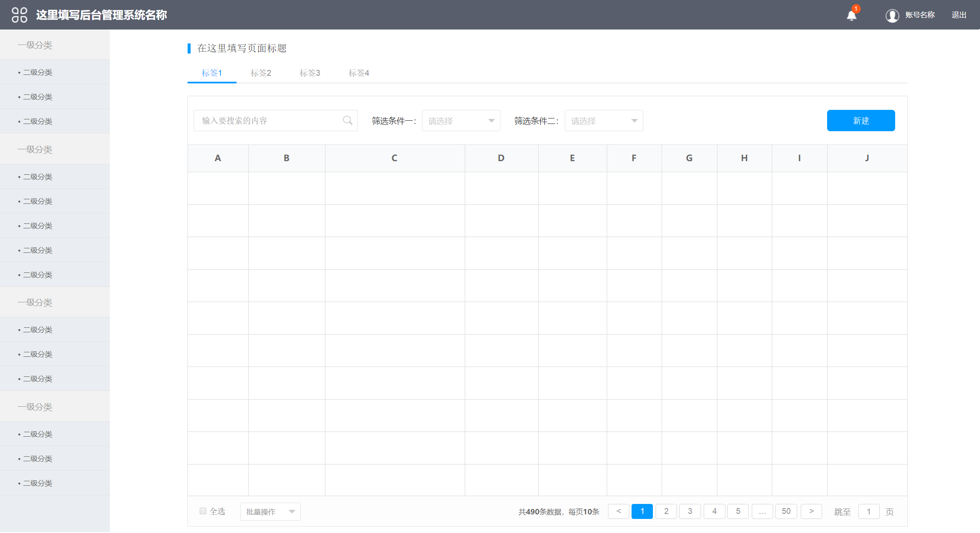Switch to the 标签2 tab

[261, 73]
